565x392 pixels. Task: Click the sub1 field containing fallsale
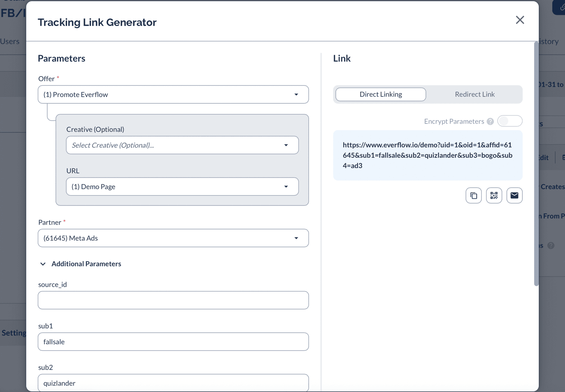173,342
